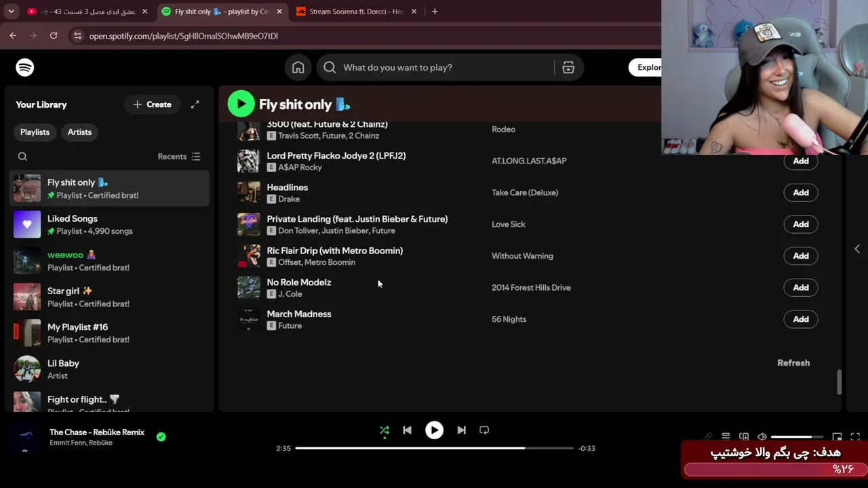Reload the browser page
868x488 pixels.
[x=54, y=36]
